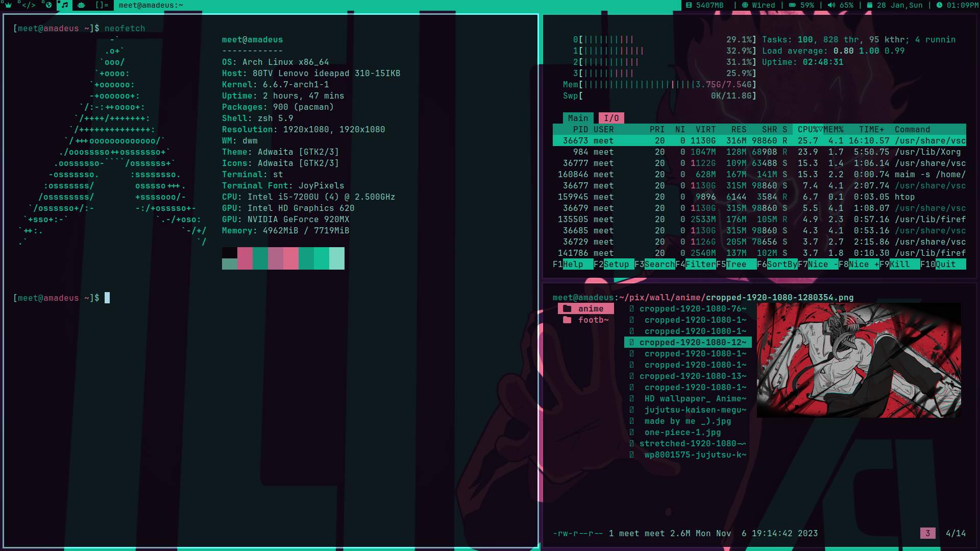
Task: Click the folder icon beside footb~
Action: click(x=567, y=320)
